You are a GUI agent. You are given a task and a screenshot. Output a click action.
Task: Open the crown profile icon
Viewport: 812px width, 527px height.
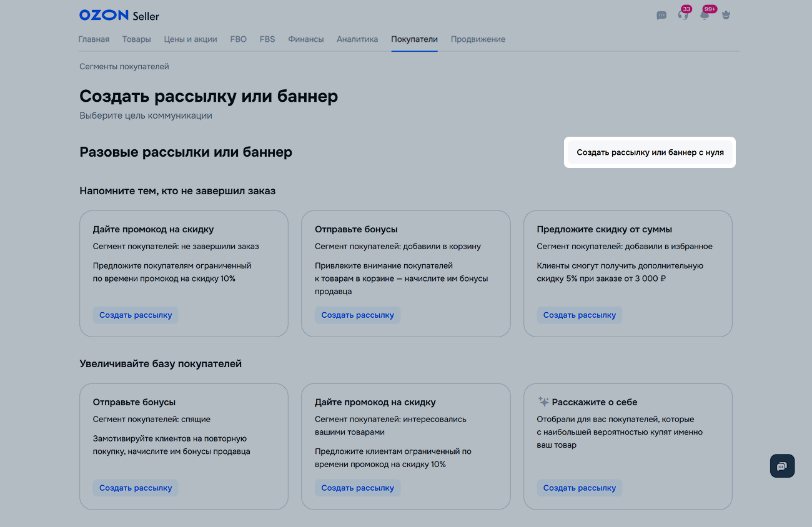click(x=726, y=16)
